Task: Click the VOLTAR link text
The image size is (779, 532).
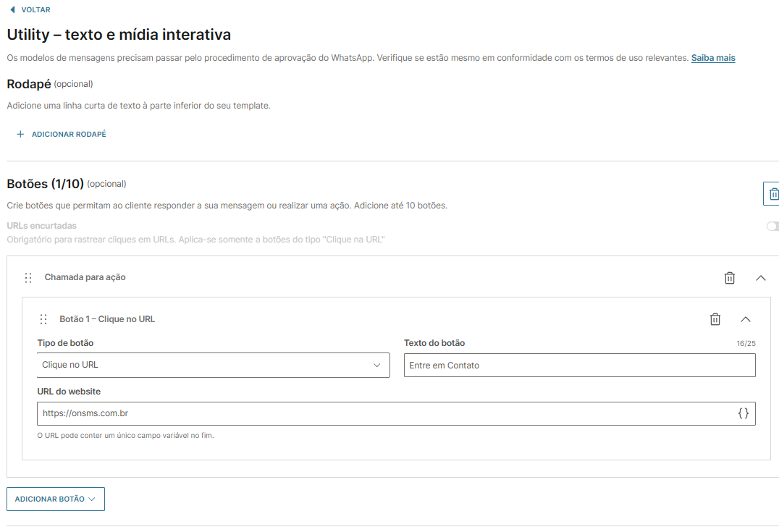Action: (35, 10)
